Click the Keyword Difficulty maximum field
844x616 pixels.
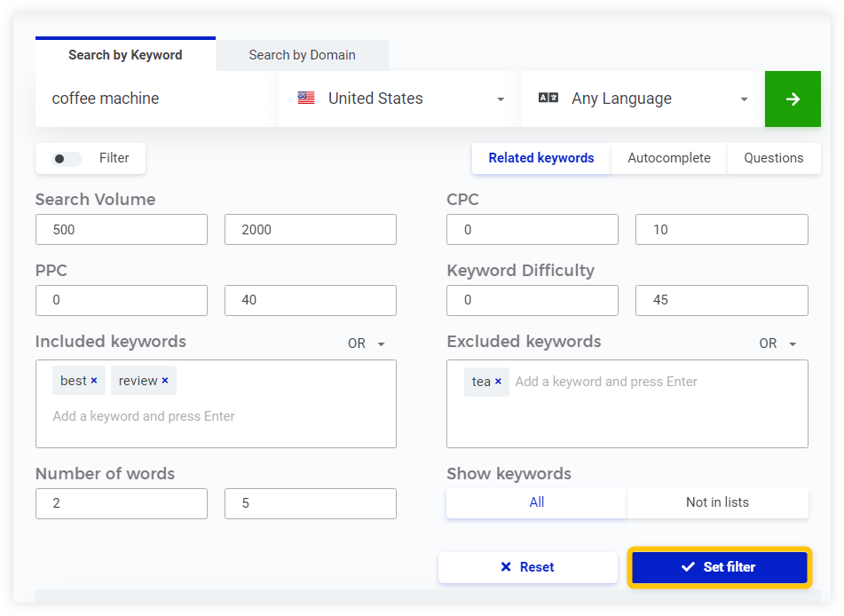coord(721,300)
